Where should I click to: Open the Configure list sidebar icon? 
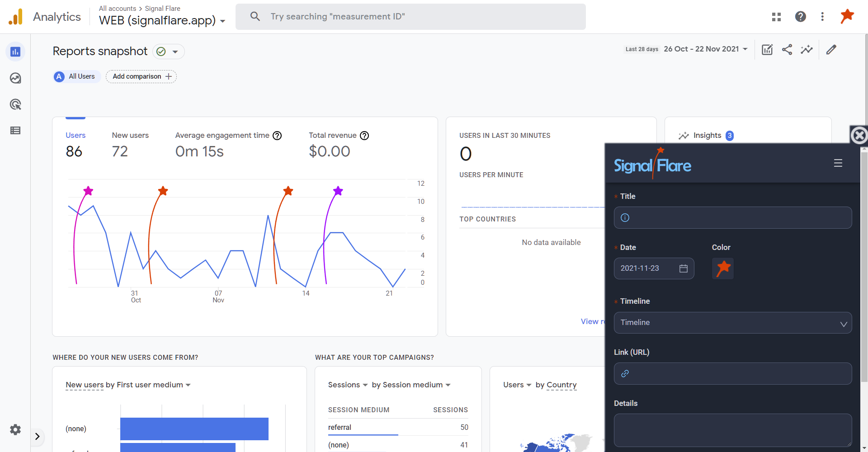pos(15,131)
